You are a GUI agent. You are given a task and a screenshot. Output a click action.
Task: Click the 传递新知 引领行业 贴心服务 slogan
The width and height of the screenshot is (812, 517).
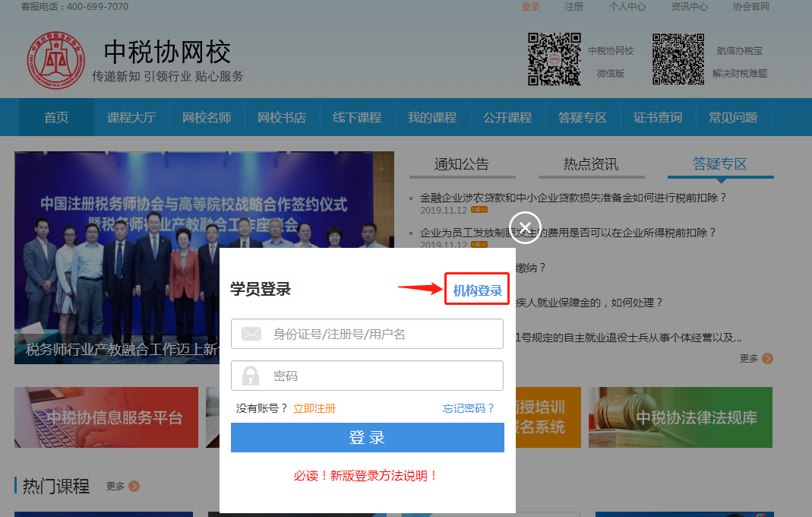(168, 76)
